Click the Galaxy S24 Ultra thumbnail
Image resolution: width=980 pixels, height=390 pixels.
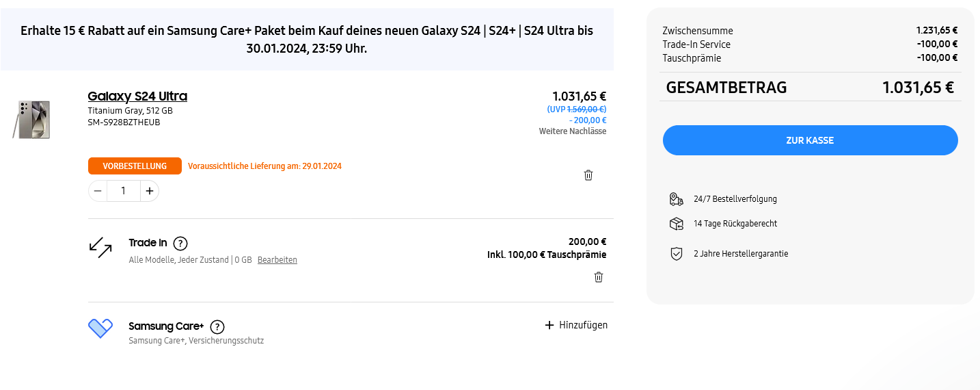click(32, 119)
